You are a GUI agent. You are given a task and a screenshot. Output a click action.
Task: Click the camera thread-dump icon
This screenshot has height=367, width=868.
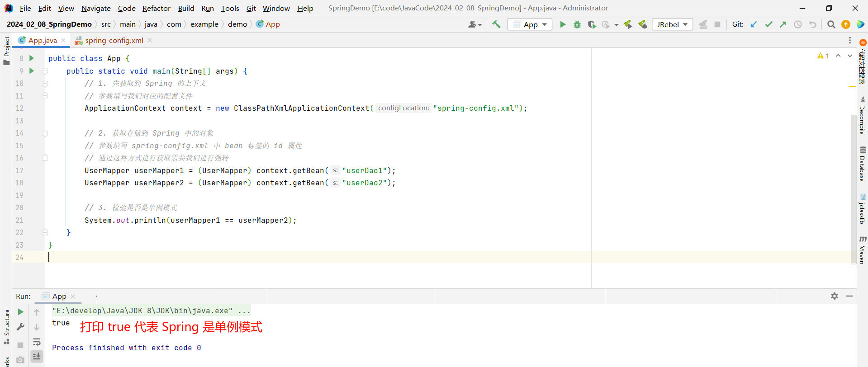coord(20,360)
